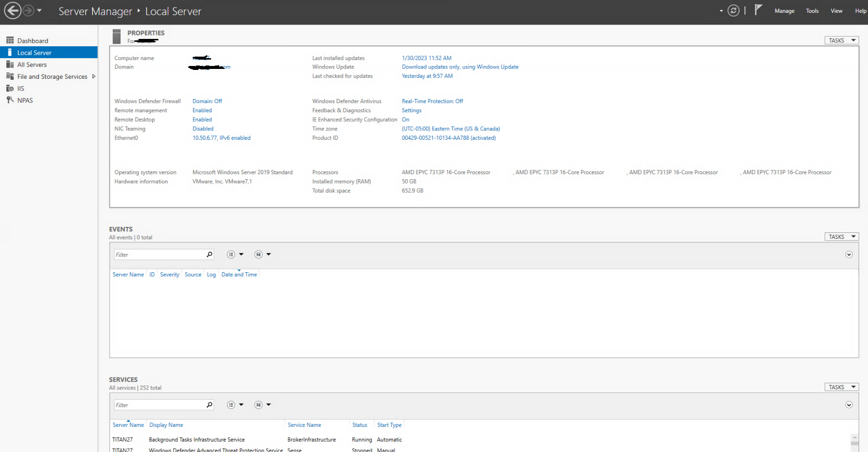Open the Manage menu
Image resolution: width=868 pixels, height=452 pixels.
click(784, 11)
